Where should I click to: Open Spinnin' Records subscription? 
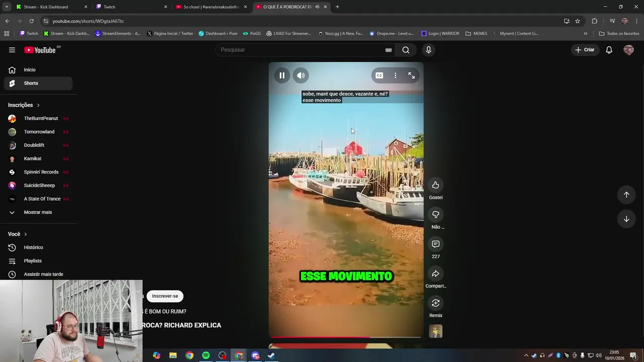[x=38, y=172]
